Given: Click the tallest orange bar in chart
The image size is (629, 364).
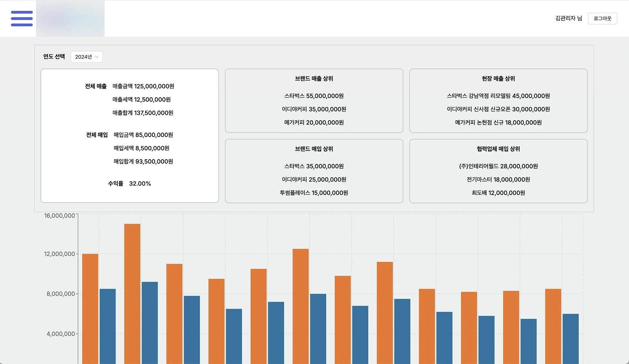Looking at the screenshot, I should (132, 294).
